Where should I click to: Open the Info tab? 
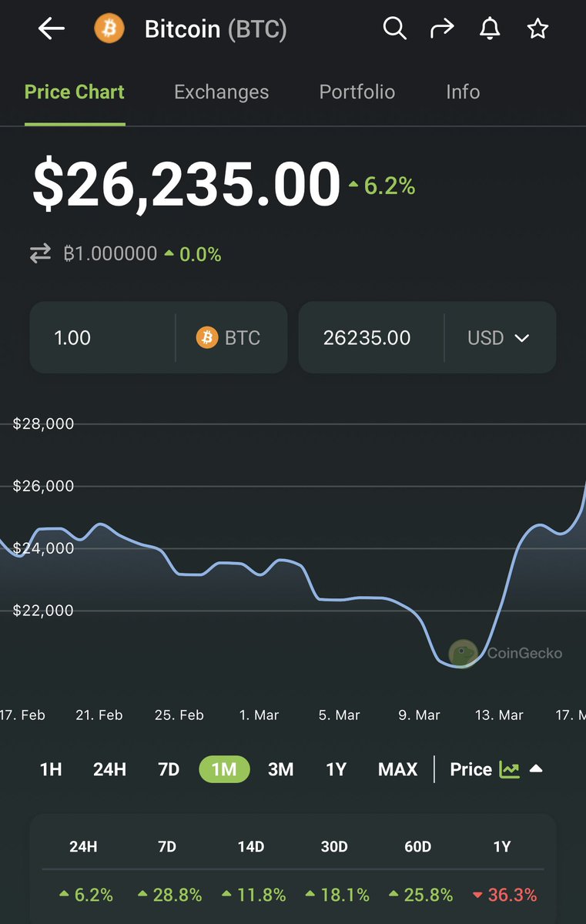(463, 92)
